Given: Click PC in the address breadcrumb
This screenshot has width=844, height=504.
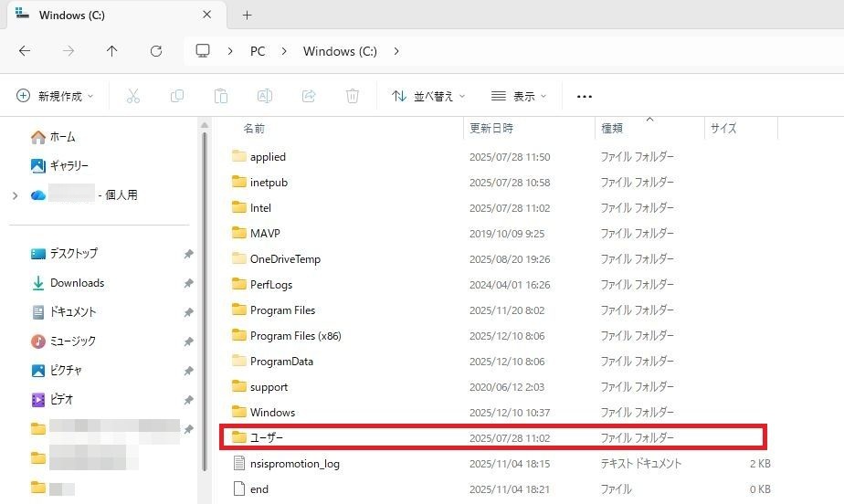Looking at the screenshot, I should tap(258, 51).
